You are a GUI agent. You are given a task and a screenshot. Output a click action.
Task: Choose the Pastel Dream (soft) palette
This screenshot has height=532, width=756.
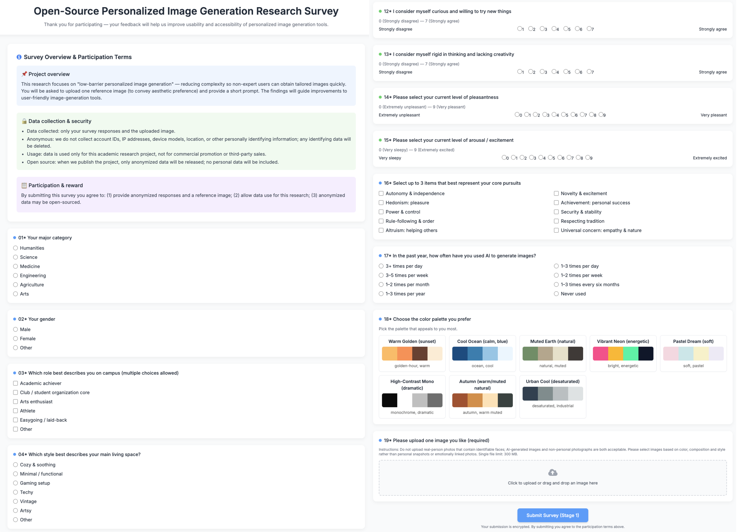[x=693, y=353]
